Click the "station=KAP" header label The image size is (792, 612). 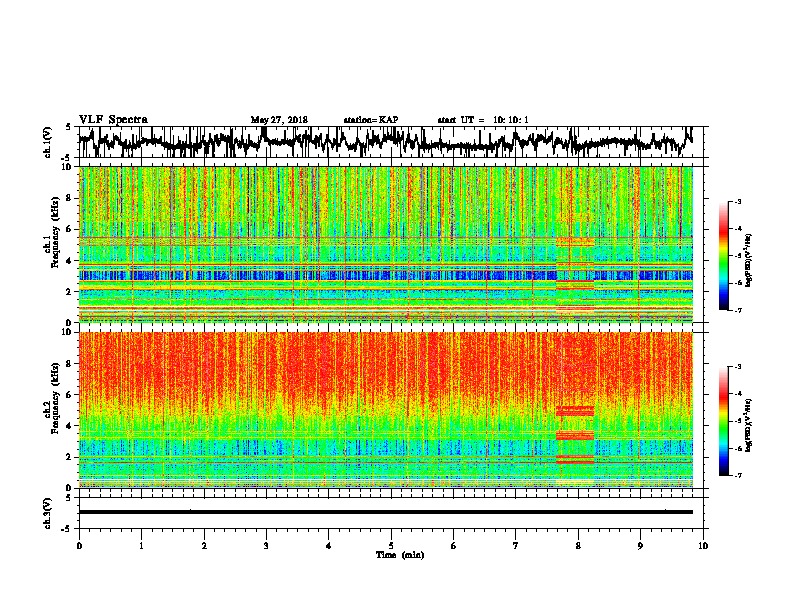click(x=370, y=120)
